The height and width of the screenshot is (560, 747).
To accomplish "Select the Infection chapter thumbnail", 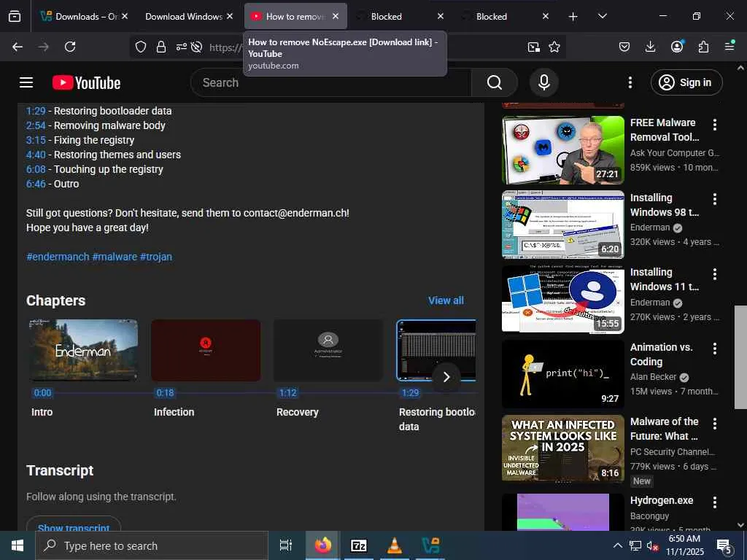I will click(x=206, y=350).
